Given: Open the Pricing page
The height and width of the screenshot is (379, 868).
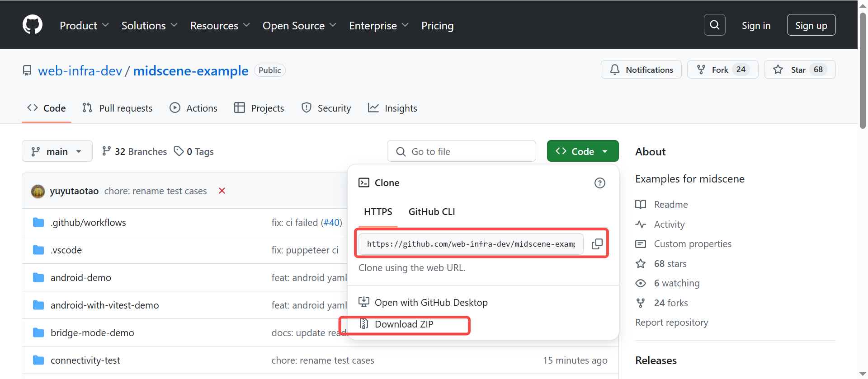Looking at the screenshot, I should tap(437, 25).
